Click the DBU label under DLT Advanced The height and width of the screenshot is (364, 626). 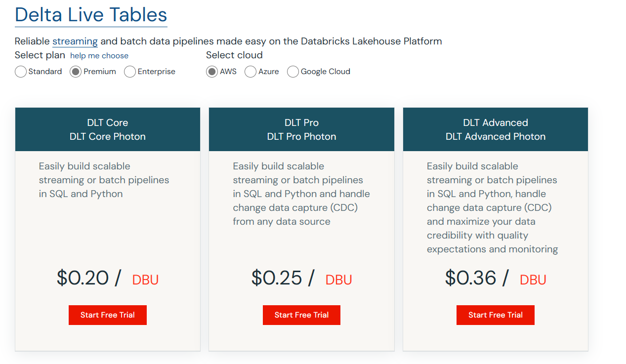[x=533, y=280]
